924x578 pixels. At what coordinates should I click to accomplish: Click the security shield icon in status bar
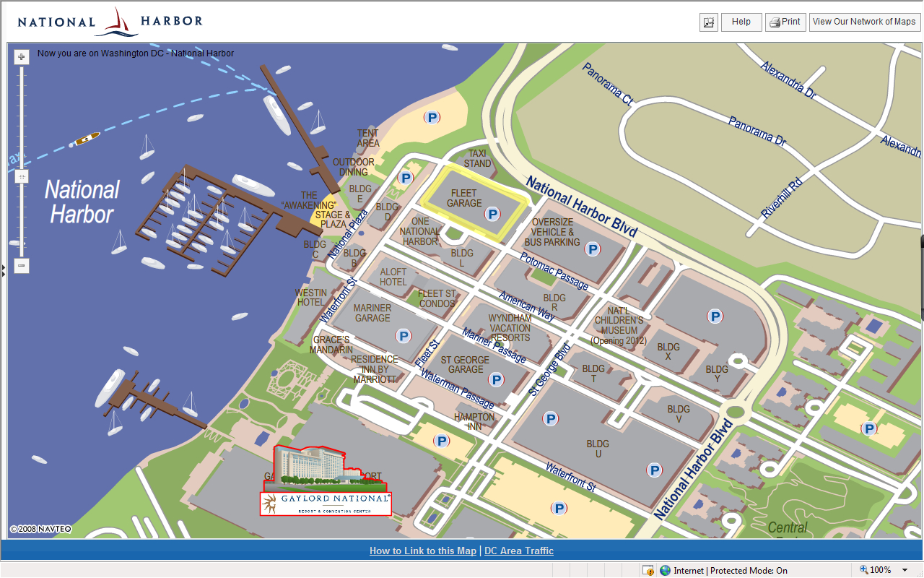[x=648, y=570]
